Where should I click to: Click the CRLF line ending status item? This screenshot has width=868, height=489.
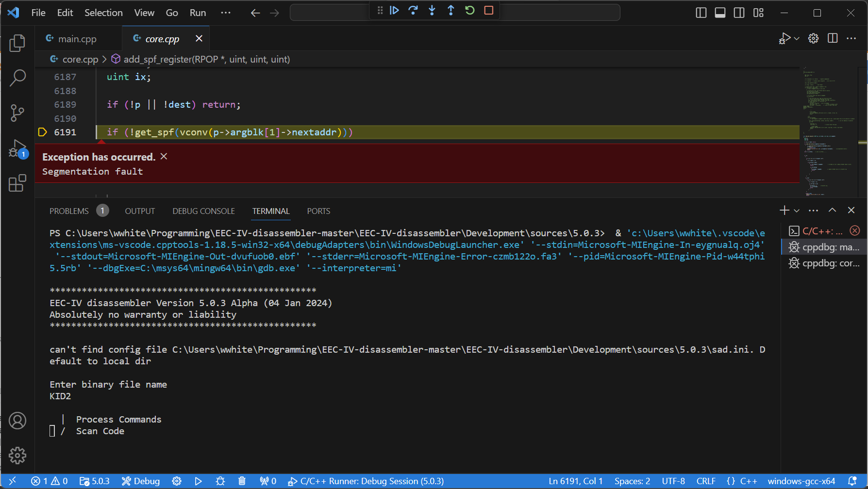705,481
